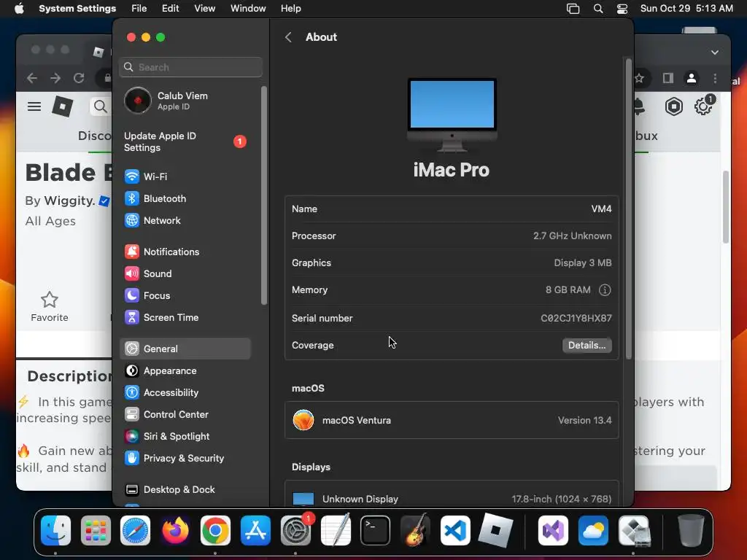
Task: Open Spotlight search in menu bar
Action: [598, 9]
